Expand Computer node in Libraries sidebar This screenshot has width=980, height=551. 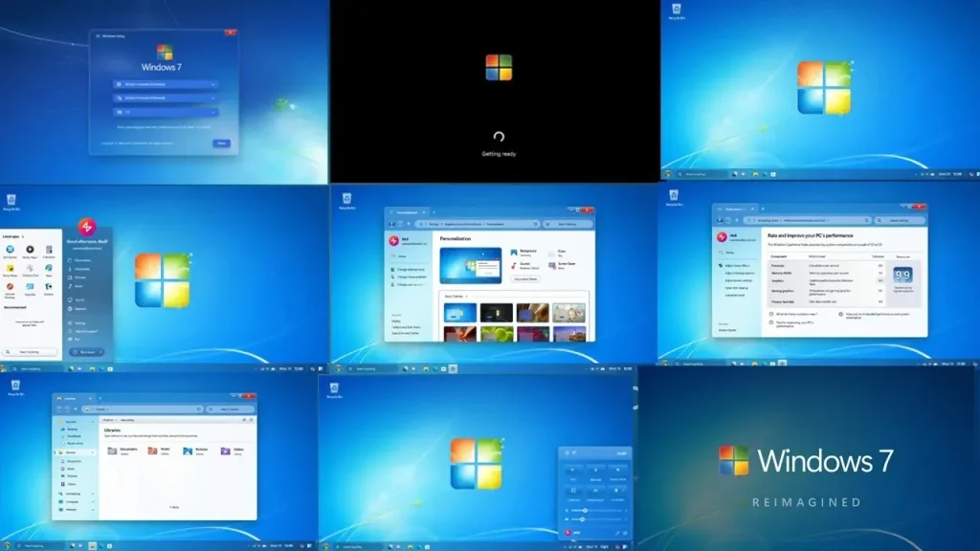coord(93,501)
